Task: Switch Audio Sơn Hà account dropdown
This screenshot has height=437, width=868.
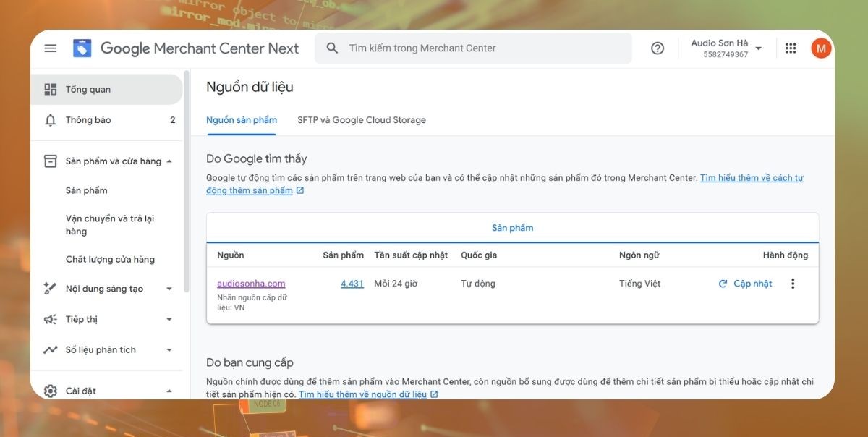Action: pos(758,48)
